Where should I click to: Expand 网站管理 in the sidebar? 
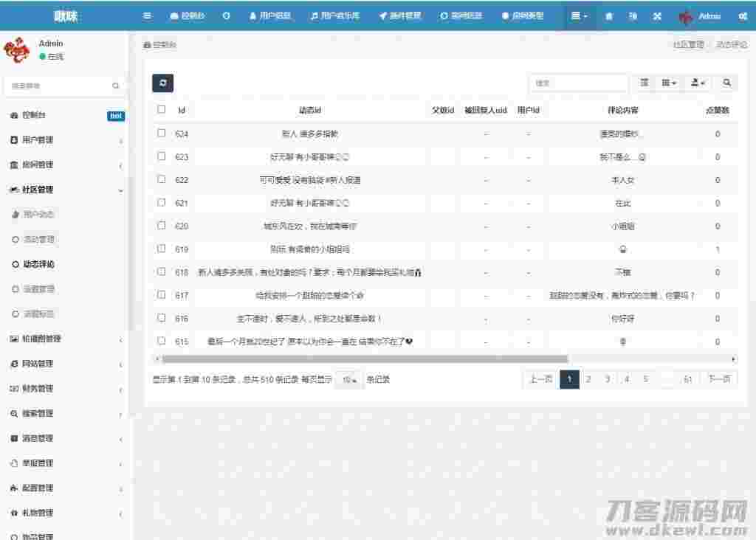(65, 364)
